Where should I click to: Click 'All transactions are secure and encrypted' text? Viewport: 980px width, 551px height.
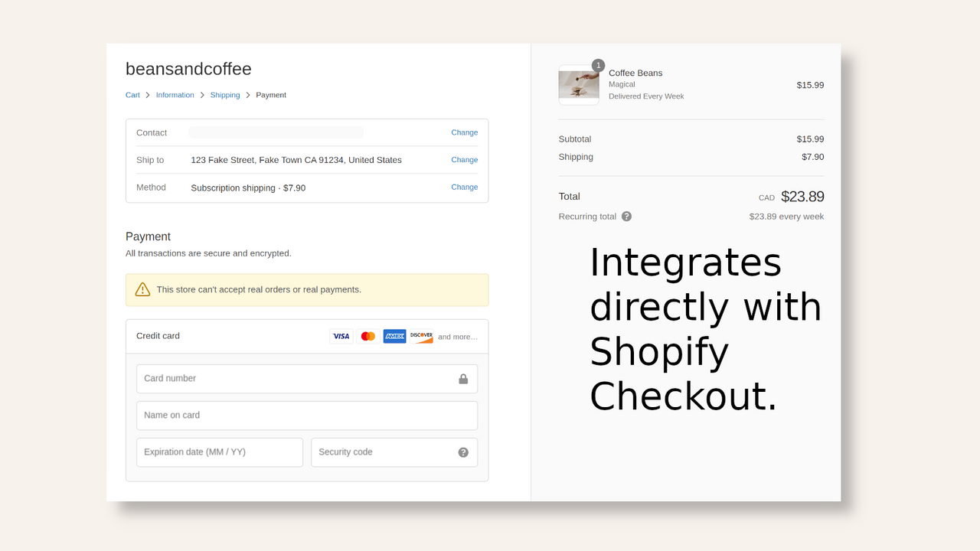208,253
